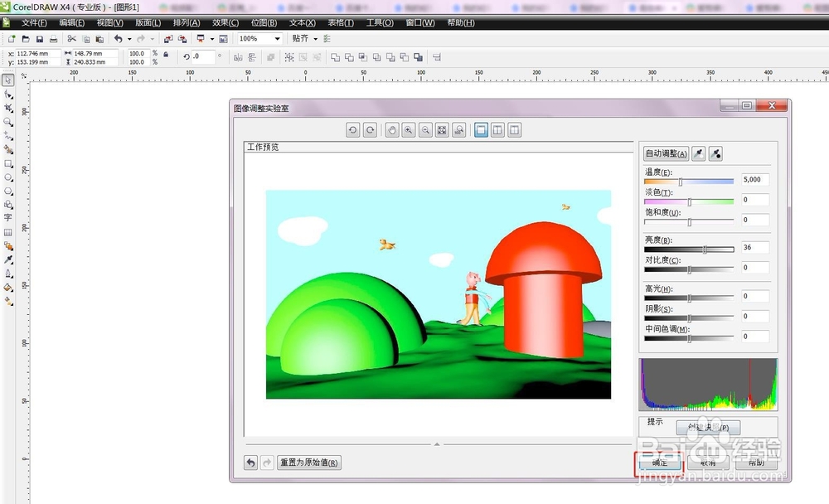This screenshot has width=829, height=504.
Task: Pick the Zoom tool in the left toolbox
Action: (x=8, y=122)
